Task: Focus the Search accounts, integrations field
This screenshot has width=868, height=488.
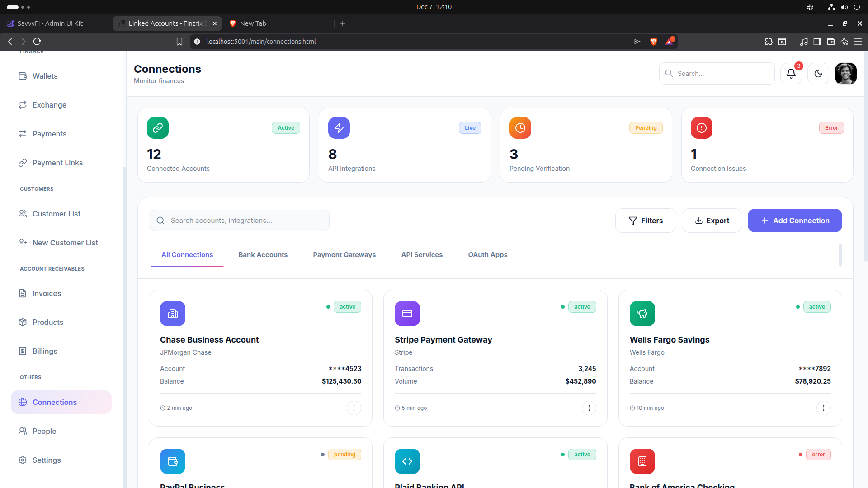Action: (x=244, y=221)
